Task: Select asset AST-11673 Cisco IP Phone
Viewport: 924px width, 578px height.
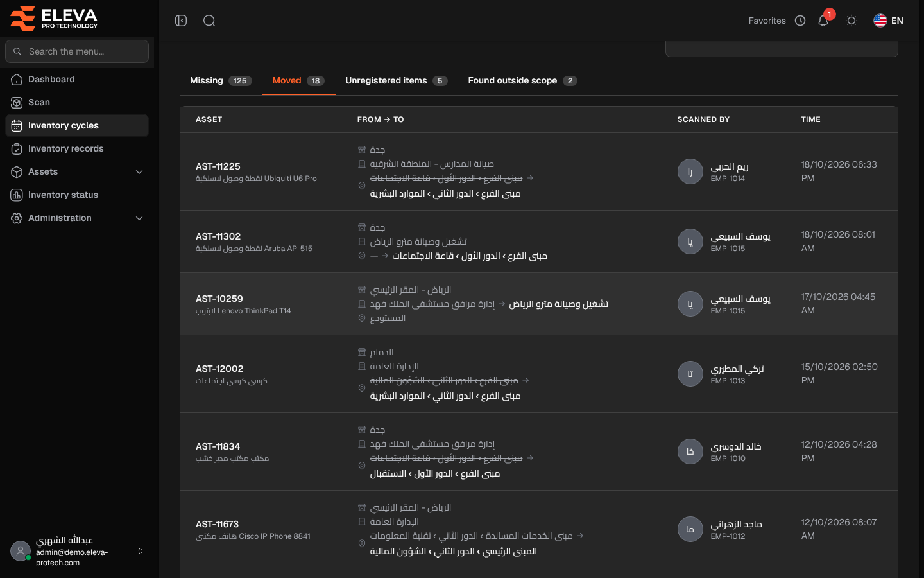Action: [217, 524]
